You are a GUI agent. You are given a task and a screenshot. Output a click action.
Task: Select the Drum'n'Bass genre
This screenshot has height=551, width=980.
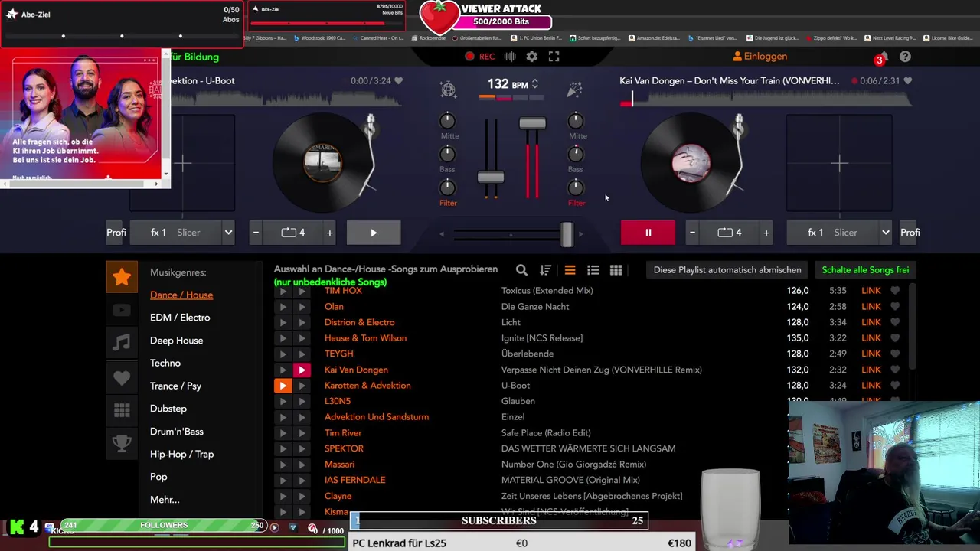(x=177, y=432)
